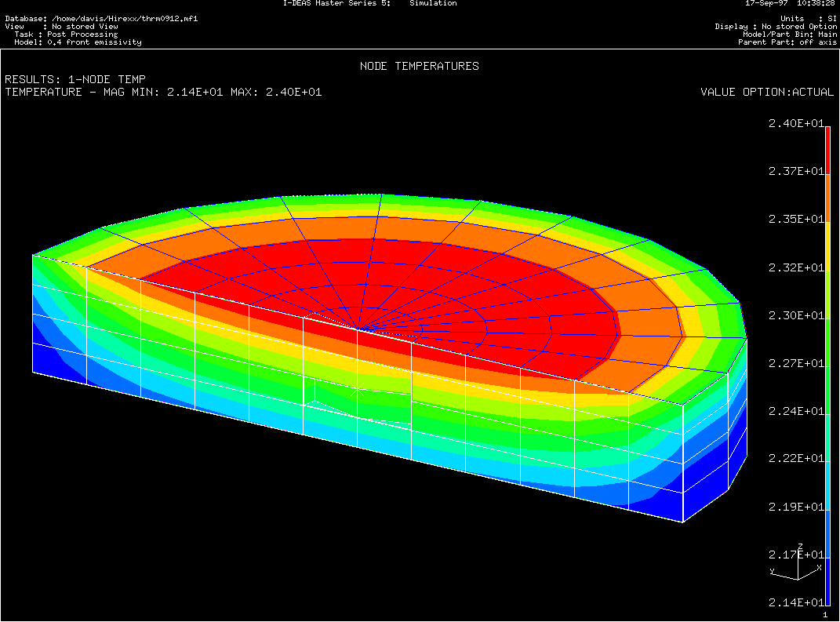840x622 pixels.
Task: Click the I-DEAS Master Series 5 title
Action: point(336,3)
